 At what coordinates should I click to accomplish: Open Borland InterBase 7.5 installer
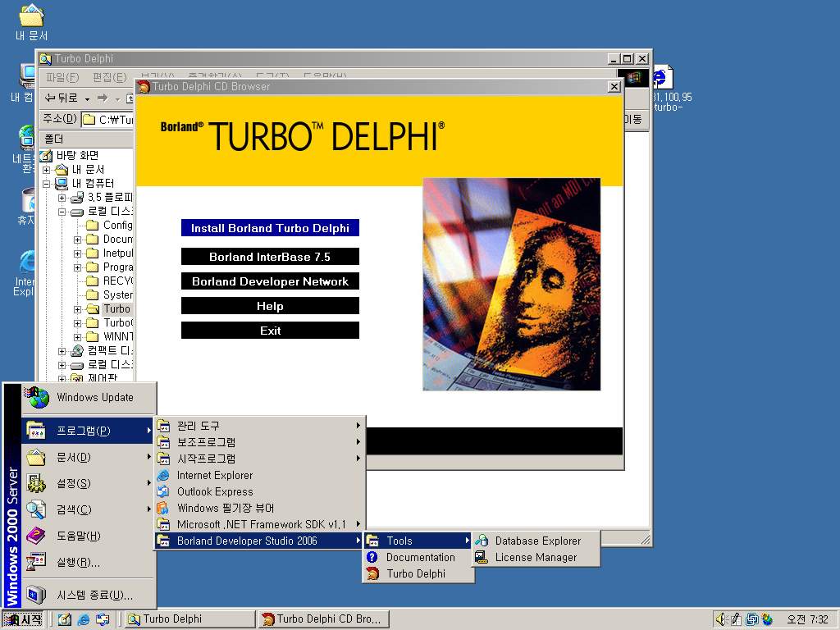click(270, 257)
